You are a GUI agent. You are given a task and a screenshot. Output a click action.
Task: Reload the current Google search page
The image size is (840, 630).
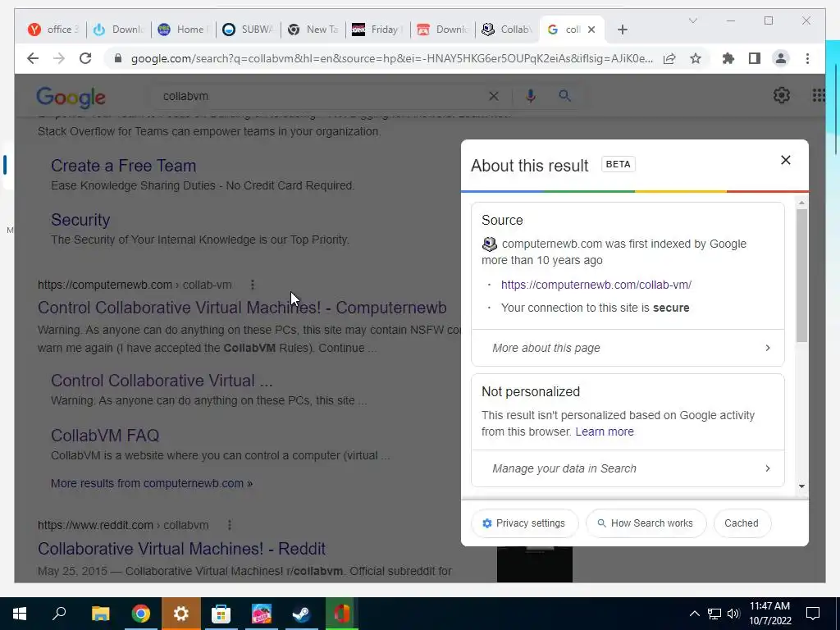click(85, 58)
